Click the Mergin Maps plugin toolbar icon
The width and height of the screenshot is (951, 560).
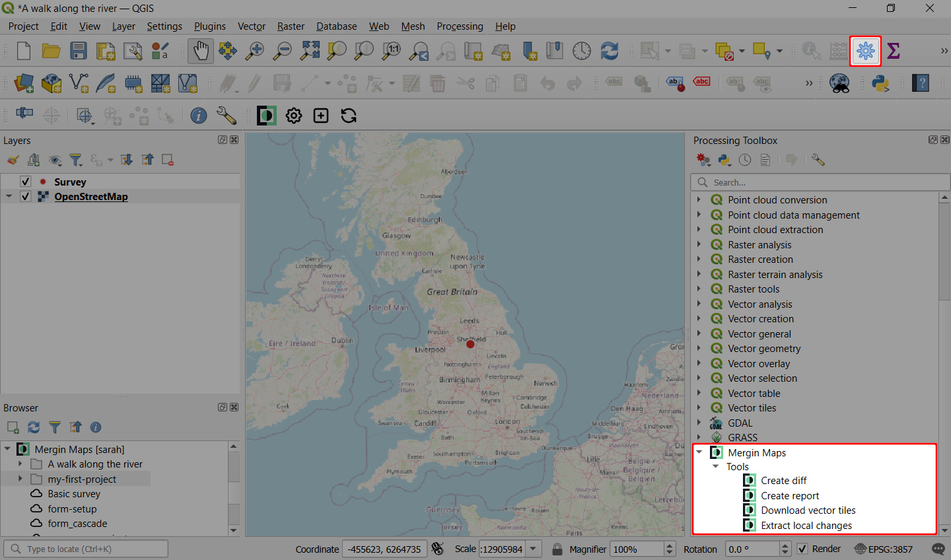pyautogui.click(x=267, y=116)
